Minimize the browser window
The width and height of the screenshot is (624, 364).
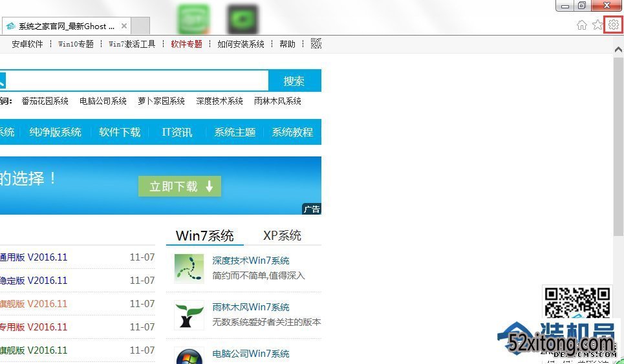click(565, 5)
